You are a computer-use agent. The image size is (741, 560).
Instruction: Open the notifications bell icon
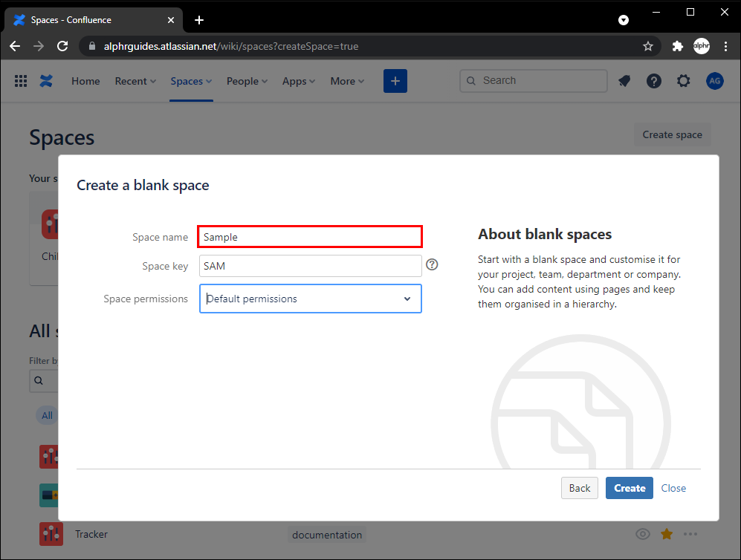(x=624, y=81)
